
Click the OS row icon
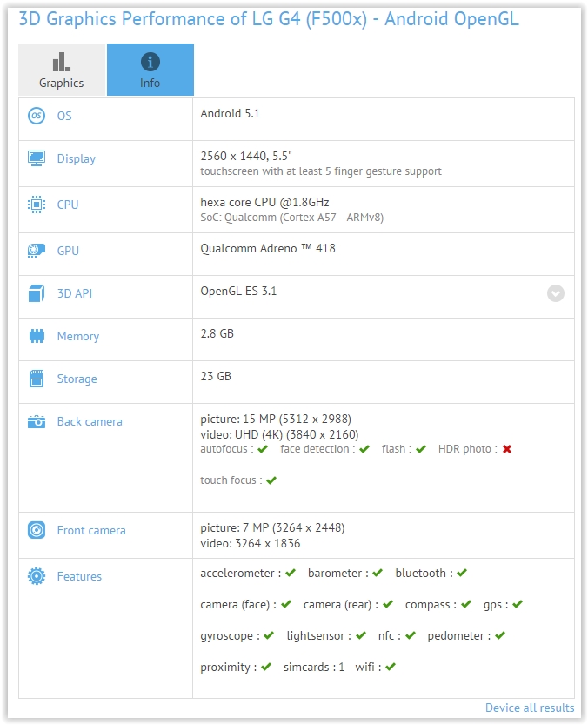click(x=37, y=116)
